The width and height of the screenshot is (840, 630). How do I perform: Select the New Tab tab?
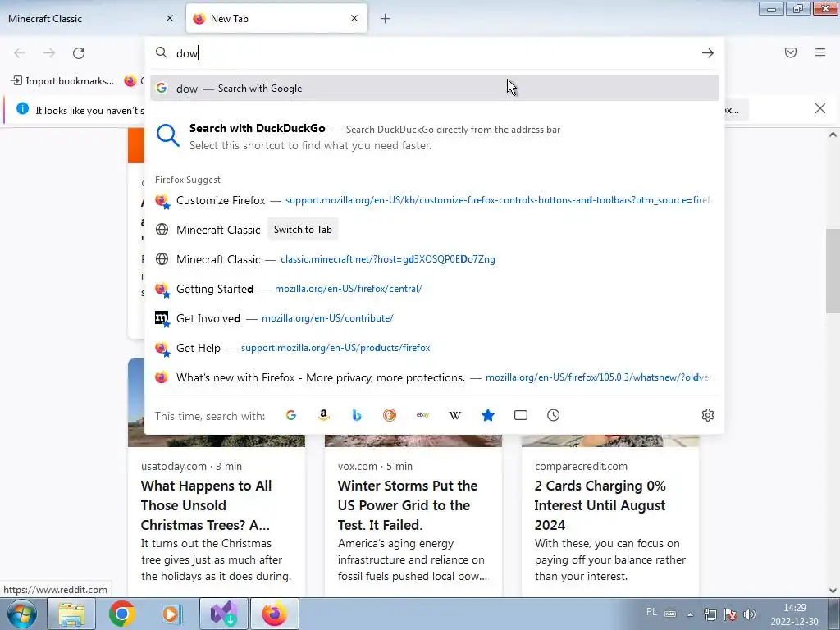pyautogui.click(x=276, y=19)
